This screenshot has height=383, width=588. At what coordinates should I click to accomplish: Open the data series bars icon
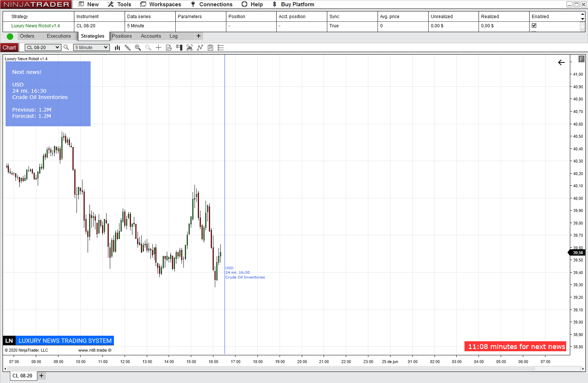[190, 48]
